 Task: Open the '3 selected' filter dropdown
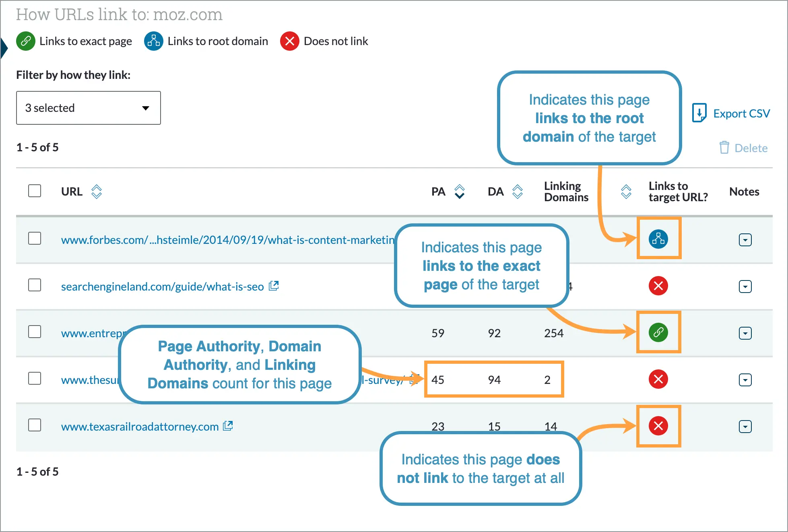pos(88,107)
